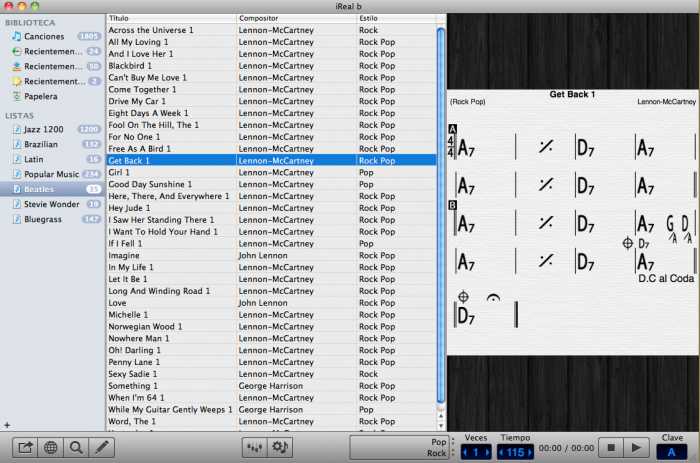Click the section B marker on chart
This screenshot has width=700, height=463.
click(x=452, y=205)
